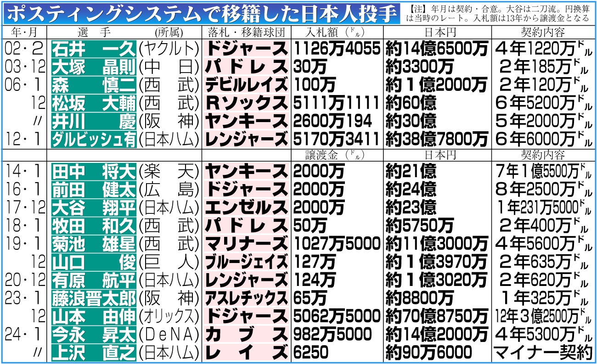Click player name '大塚晶則'
The height and width of the screenshot is (364, 597).
94,67
